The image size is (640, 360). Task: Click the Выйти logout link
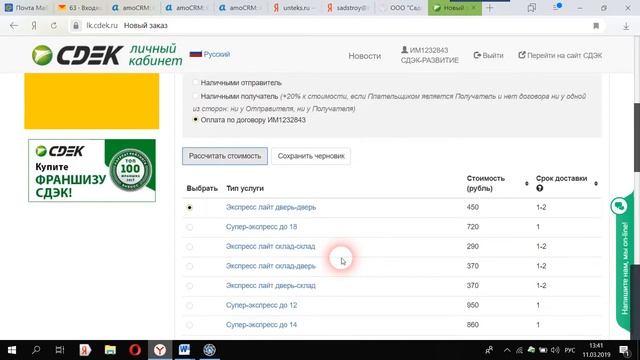click(x=489, y=55)
